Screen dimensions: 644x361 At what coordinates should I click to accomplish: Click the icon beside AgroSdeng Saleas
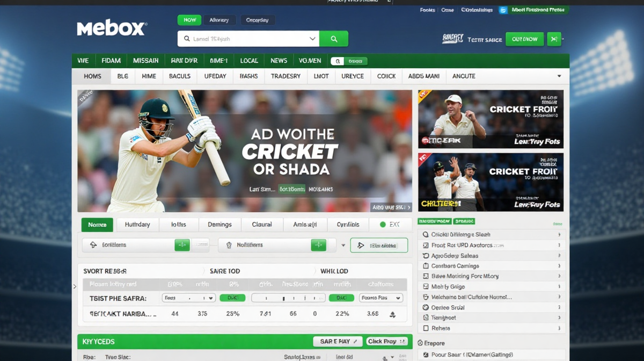tap(426, 256)
